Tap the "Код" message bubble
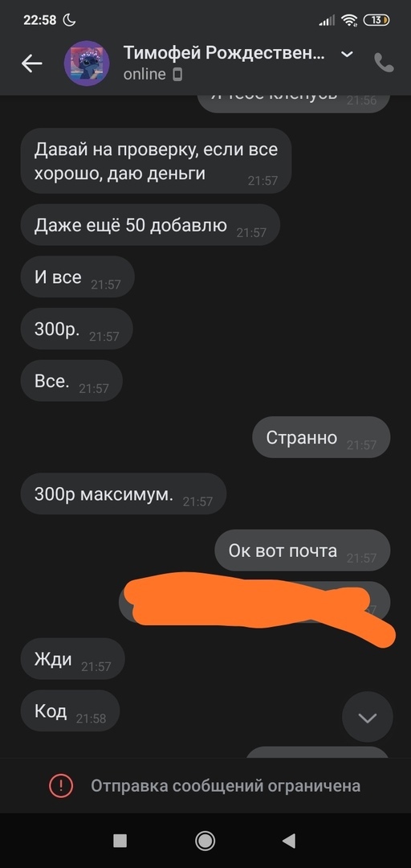The height and width of the screenshot is (868, 411). (71, 710)
